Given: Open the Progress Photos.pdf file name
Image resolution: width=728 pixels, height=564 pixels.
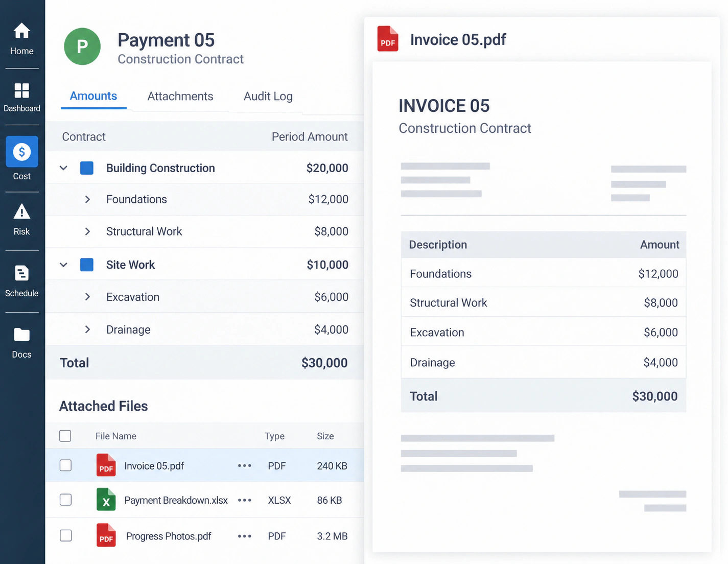Looking at the screenshot, I should coord(169,536).
